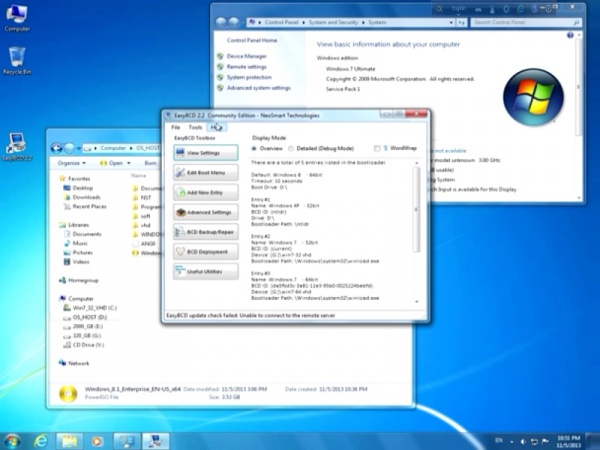600x450 pixels.
Task: Select the Overview display mode
Action: [254, 147]
